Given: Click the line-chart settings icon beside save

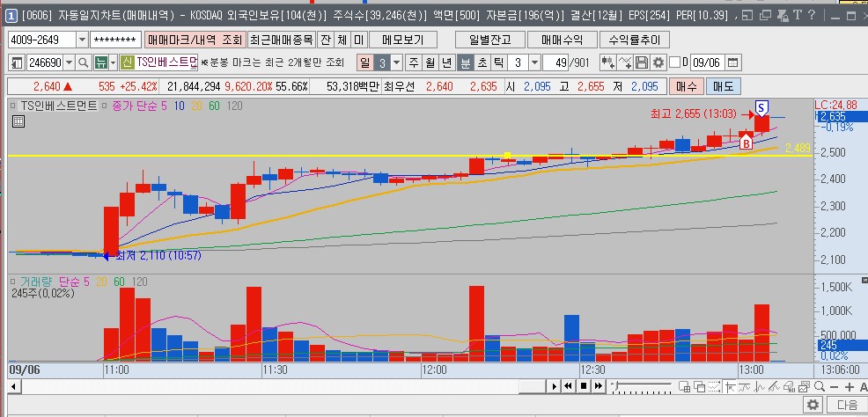Looking at the screenshot, I should click(x=625, y=62).
